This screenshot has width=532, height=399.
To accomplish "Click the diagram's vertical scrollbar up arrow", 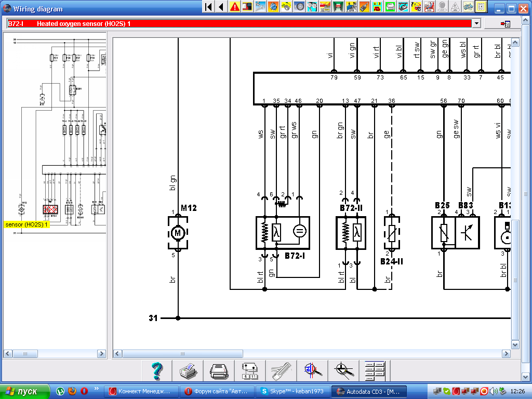I will (x=515, y=43).
